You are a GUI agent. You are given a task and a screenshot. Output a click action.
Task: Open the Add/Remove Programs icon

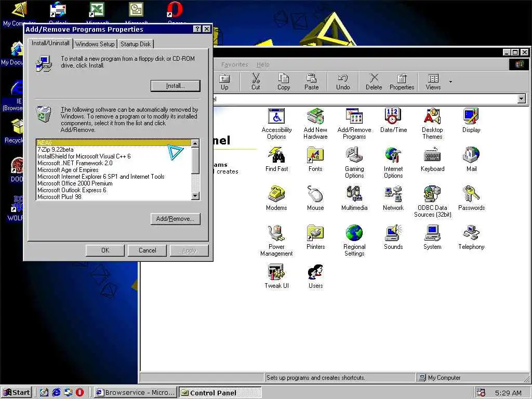click(354, 124)
